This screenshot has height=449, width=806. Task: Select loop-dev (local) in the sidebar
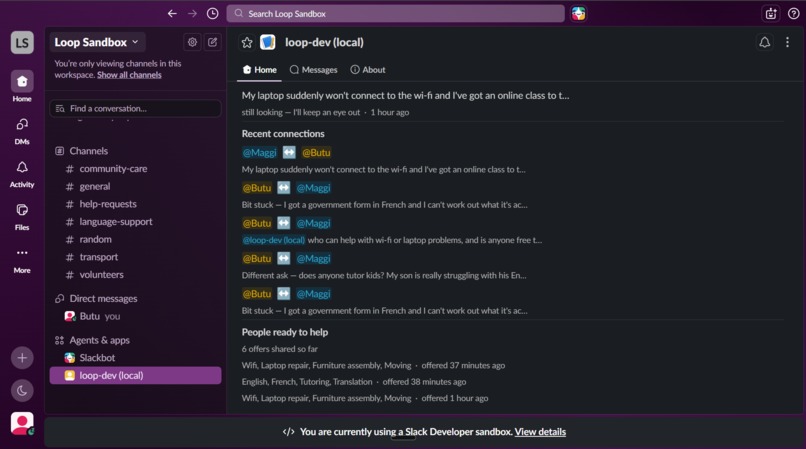(136, 375)
